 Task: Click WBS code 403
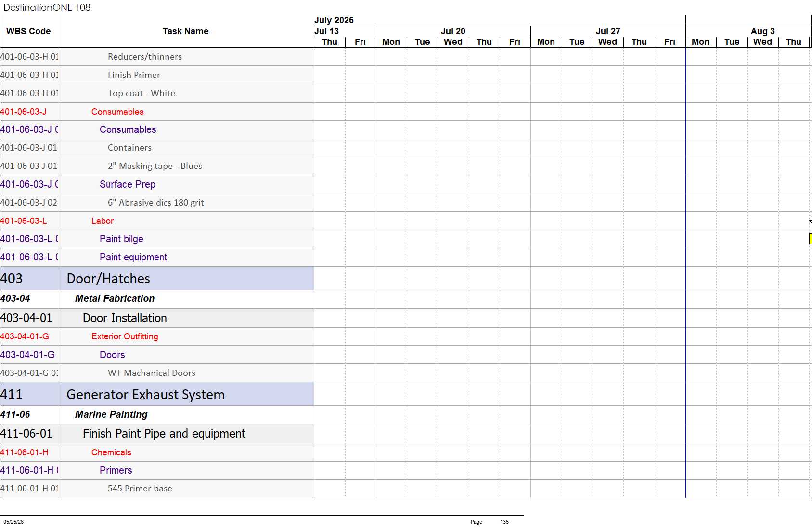point(12,278)
